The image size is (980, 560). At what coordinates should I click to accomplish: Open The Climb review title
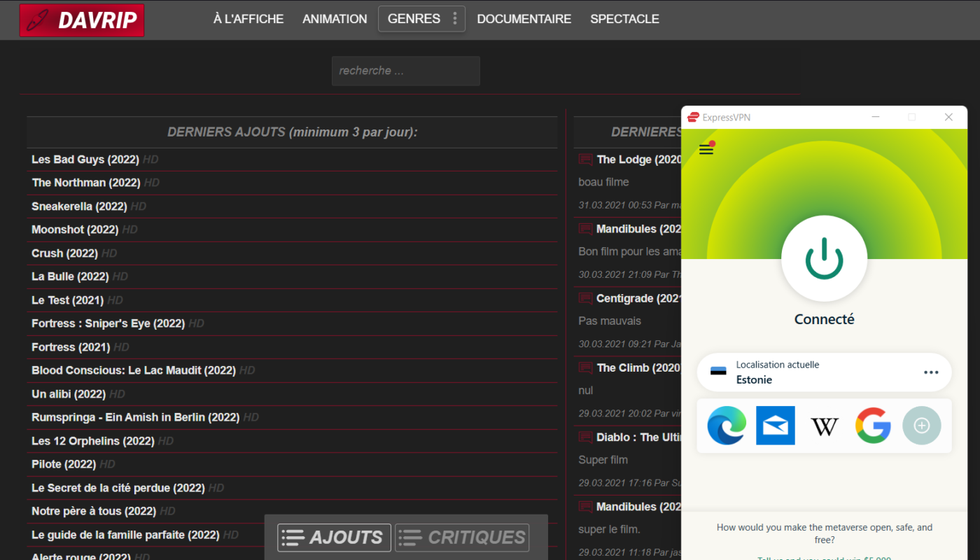[x=638, y=367]
